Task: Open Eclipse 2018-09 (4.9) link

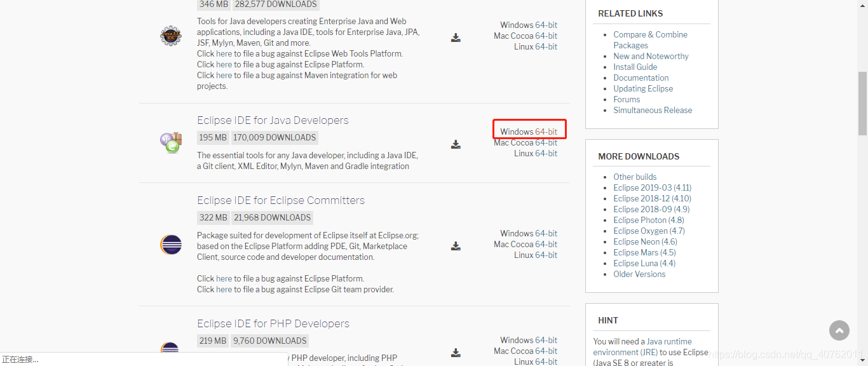Action: click(651, 209)
